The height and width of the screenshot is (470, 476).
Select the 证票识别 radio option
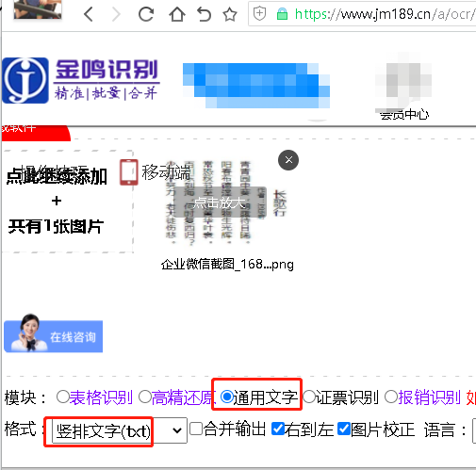tap(309, 397)
